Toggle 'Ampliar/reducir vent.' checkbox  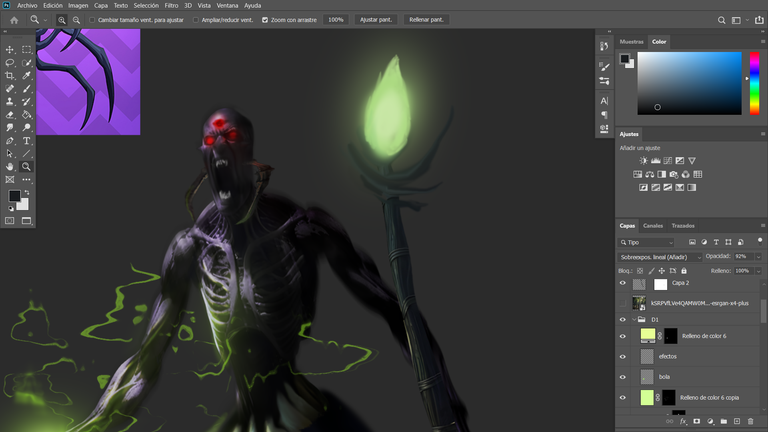pos(196,20)
